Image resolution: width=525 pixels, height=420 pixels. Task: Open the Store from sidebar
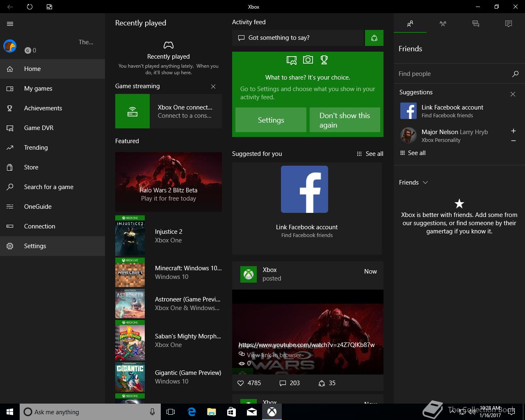coord(52,167)
